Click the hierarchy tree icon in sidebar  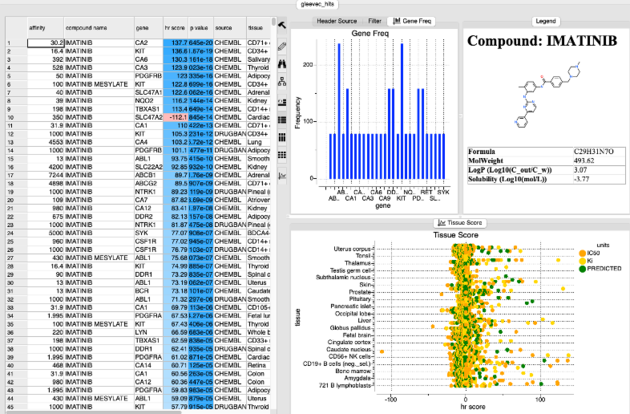pyautogui.click(x=282, y=84)
